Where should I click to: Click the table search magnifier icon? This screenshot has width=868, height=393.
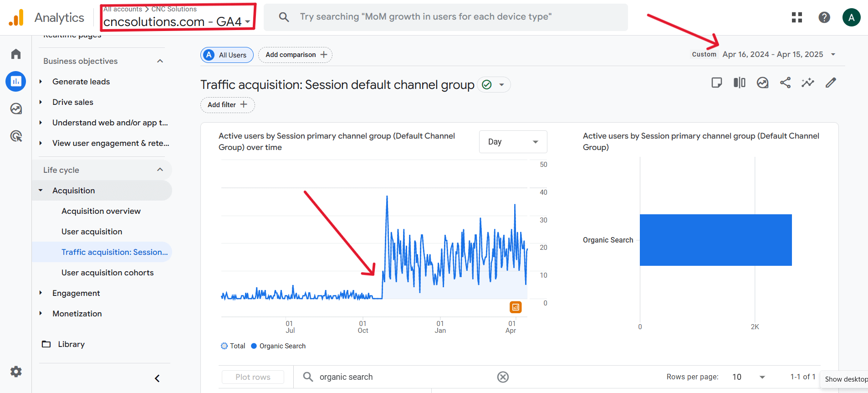[x=308, y=377]
